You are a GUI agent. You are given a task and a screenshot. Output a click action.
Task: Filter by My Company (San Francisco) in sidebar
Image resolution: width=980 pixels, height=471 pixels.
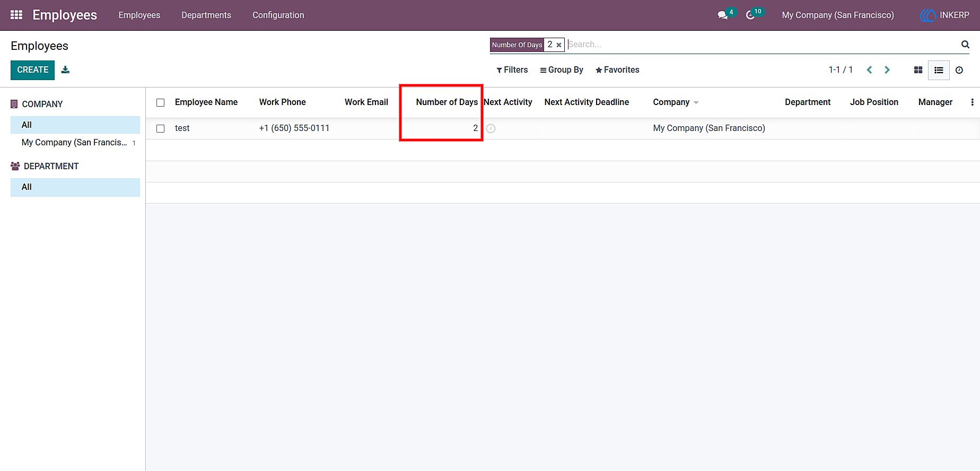(74, 143)
